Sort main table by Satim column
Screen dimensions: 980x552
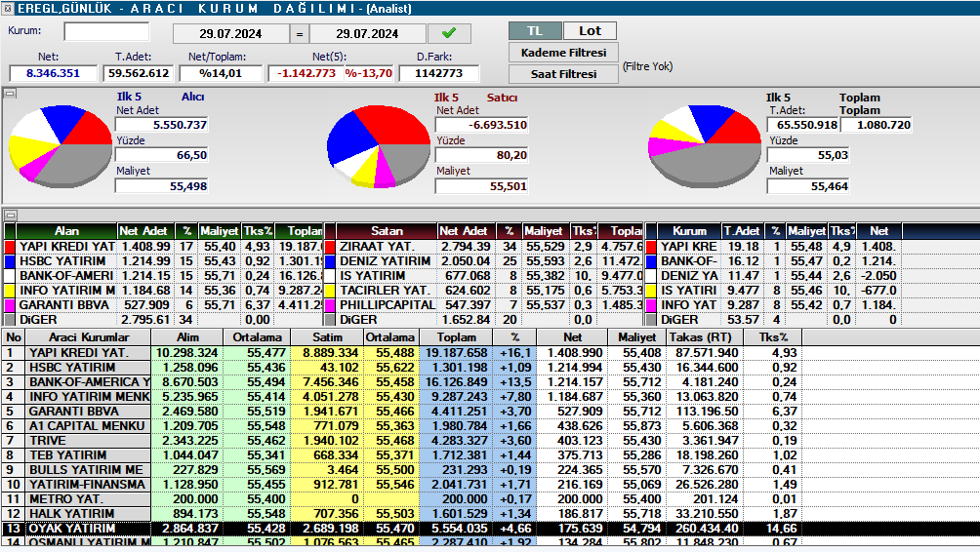(328, 337)
